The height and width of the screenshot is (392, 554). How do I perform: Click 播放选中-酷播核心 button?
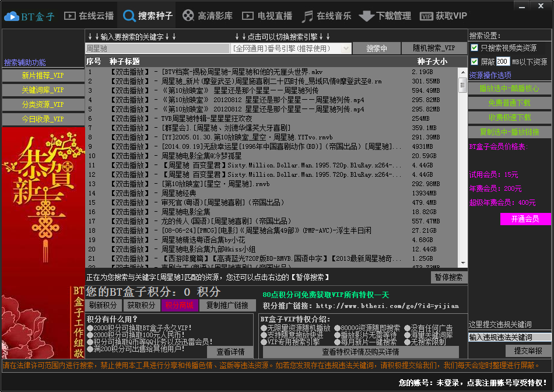point(510,88)
